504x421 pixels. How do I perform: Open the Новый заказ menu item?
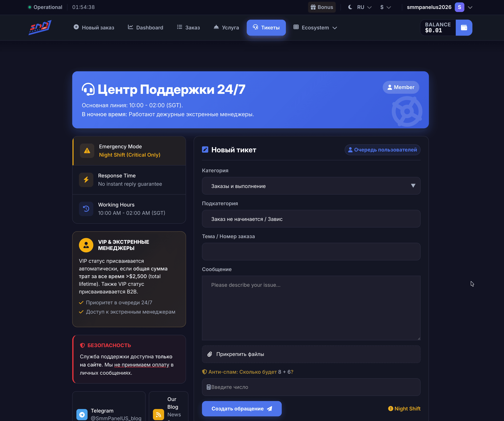pyautogui.click(x=94, y=28)
